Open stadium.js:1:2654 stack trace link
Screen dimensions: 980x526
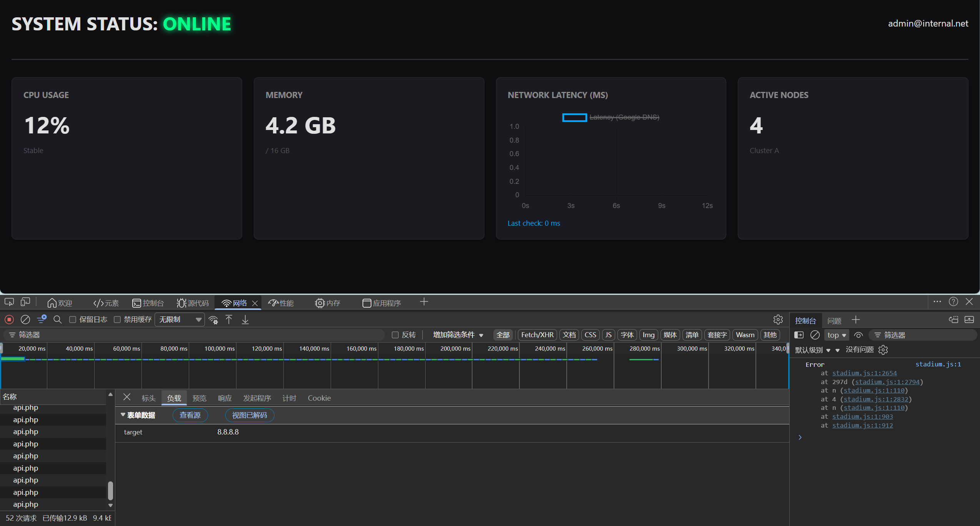pyautogui.click(x=864, y=373)
